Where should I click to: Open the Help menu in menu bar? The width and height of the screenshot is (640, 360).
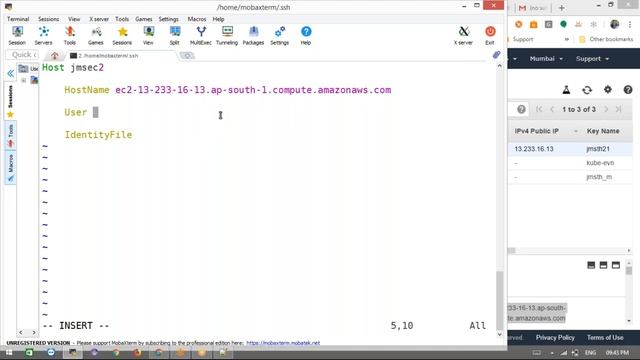click(218, 19)
